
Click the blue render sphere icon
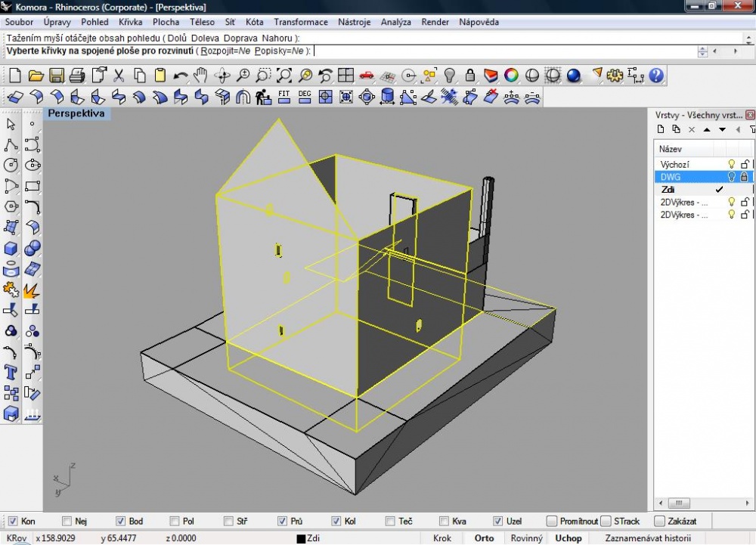573,76
